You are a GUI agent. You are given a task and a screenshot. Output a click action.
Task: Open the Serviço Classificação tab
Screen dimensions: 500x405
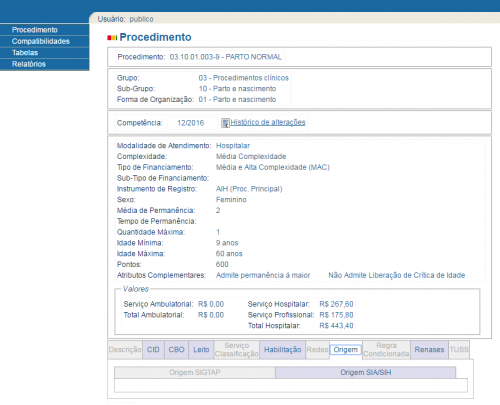[237, 350]
